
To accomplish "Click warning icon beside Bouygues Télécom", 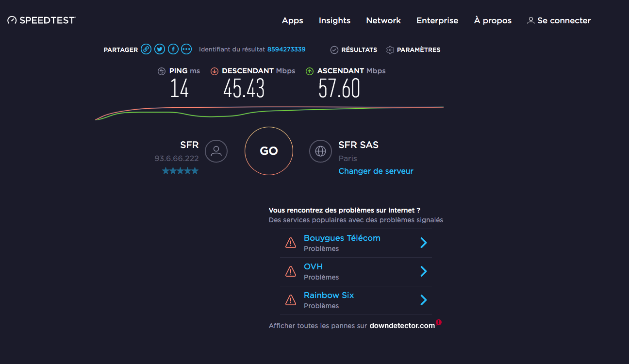I will click(290, 243).
